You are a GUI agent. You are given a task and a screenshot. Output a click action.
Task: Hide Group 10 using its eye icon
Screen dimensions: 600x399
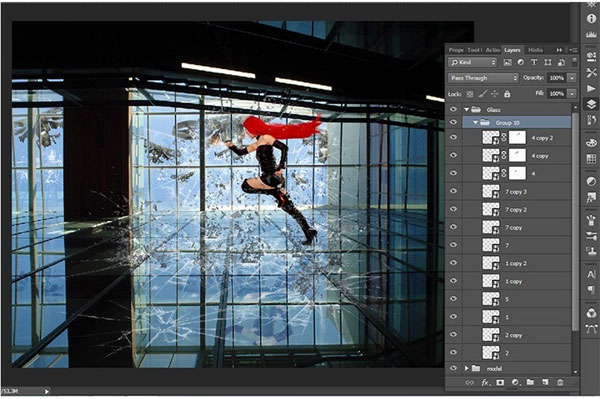tap(453, 122)
